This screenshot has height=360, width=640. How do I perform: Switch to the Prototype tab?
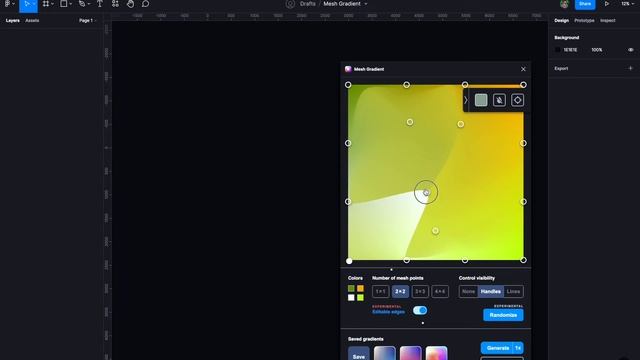pyautogui.click(x=584, y=20)
